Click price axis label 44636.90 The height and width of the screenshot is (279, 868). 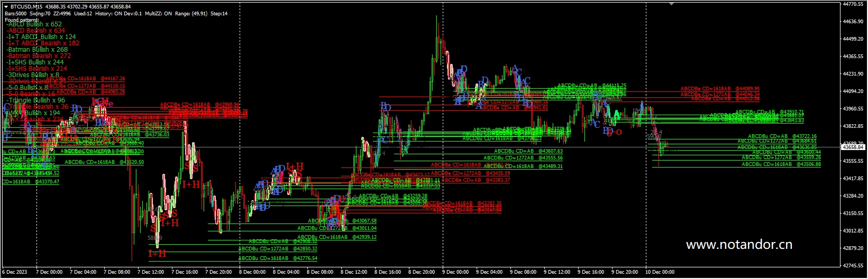853,22
